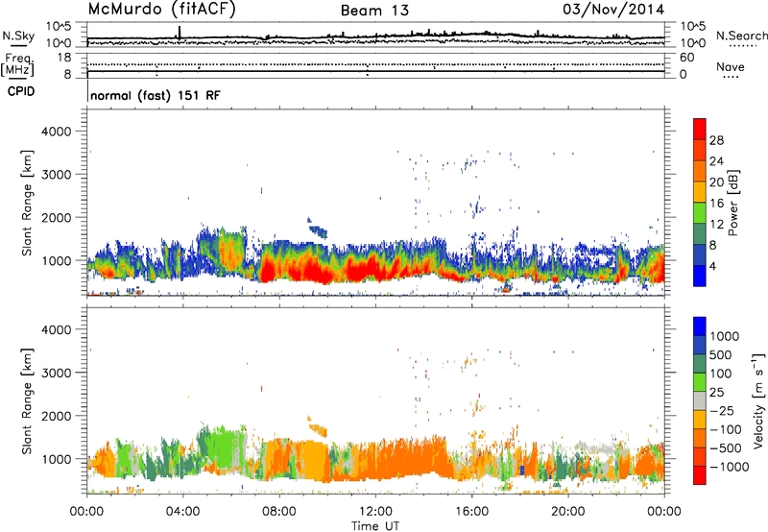Click the power panel 'Slant Range [km]' label
768x532 pixels.
(x=27, y=203)
